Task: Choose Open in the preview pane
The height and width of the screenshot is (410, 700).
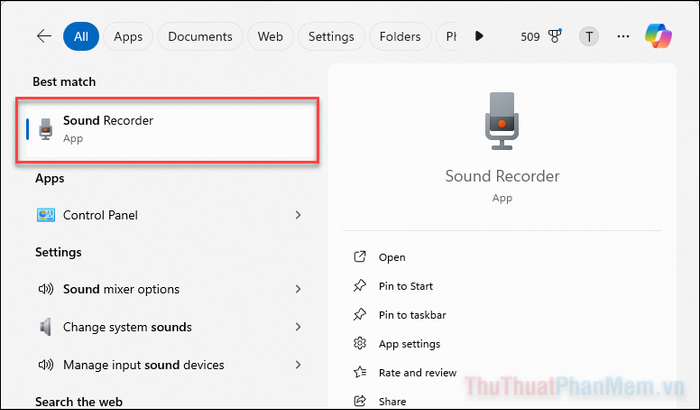Action: click(392, 258)
